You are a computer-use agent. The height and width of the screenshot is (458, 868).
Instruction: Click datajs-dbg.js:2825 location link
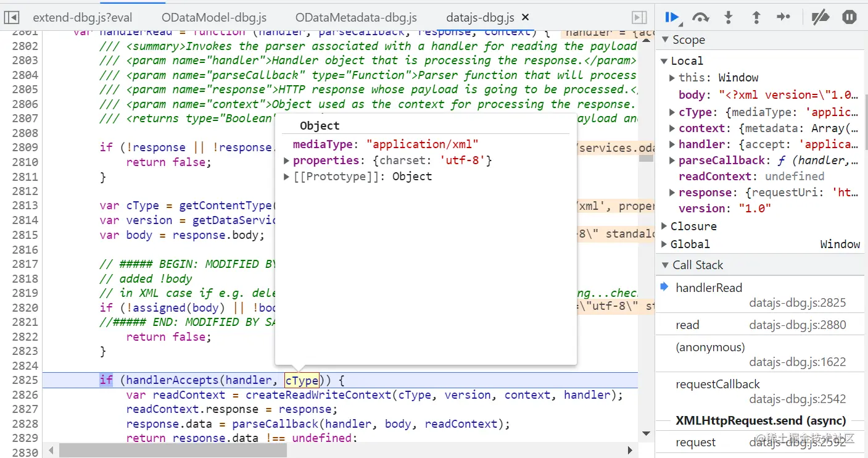(x=798, y=302)
